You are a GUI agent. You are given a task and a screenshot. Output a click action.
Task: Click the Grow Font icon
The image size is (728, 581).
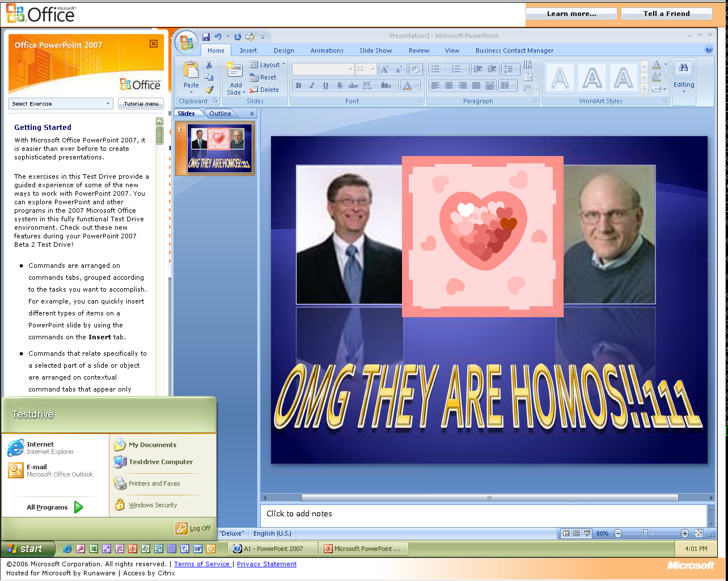tap(384, 69)
